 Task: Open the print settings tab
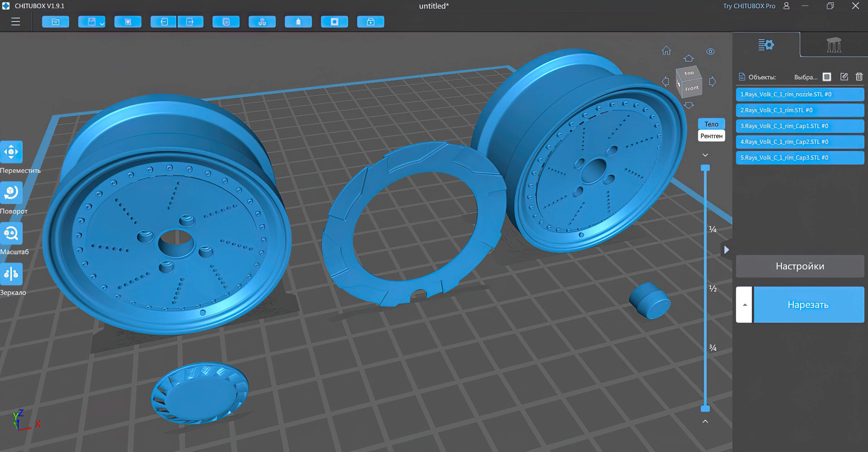766,45
